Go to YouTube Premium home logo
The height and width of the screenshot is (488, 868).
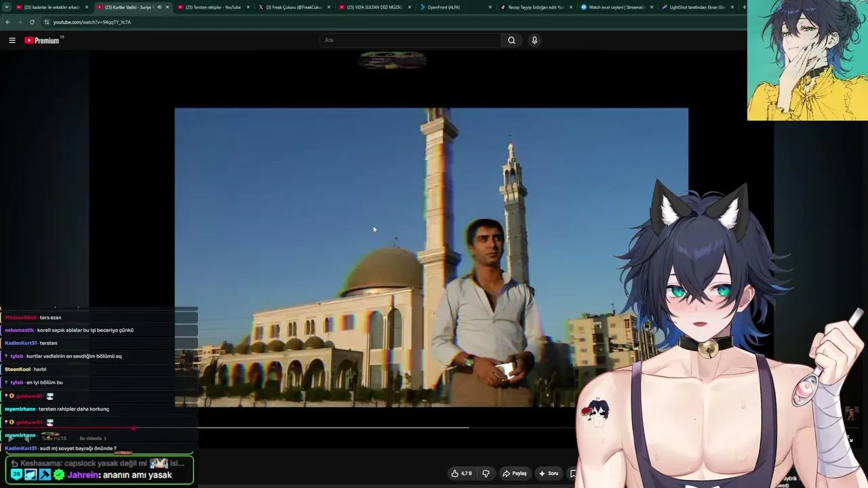click(44, 41)
